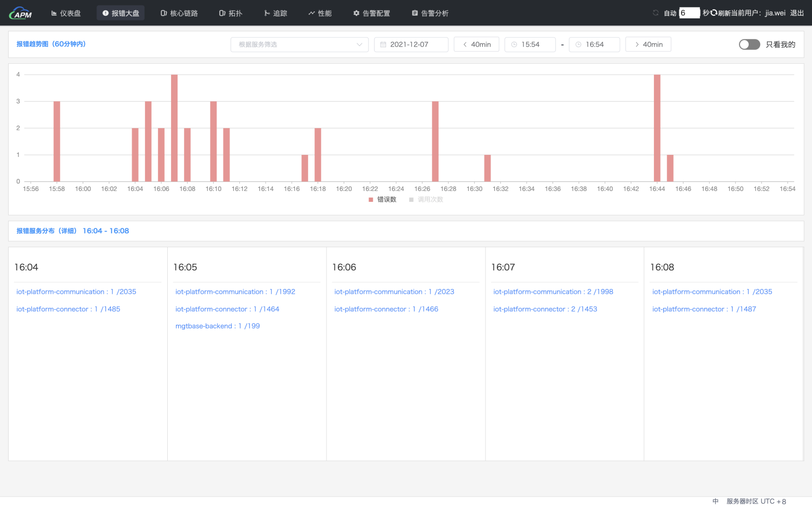Click the clock icon in 15:54 field
The width and height of the screenshot is (812, 507).
pyautogui.click(x=514, y=44)
